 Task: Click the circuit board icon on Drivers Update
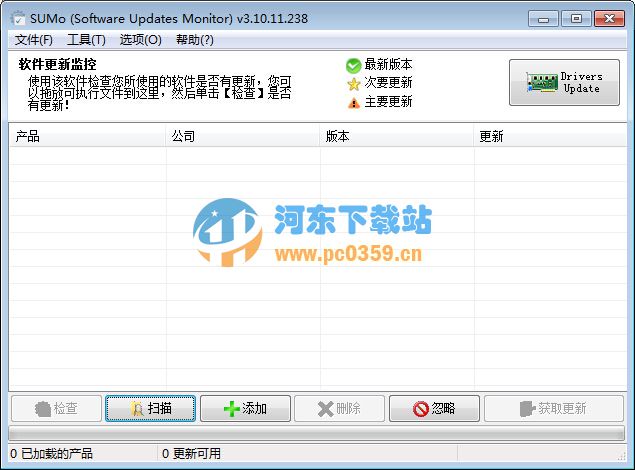542,82
